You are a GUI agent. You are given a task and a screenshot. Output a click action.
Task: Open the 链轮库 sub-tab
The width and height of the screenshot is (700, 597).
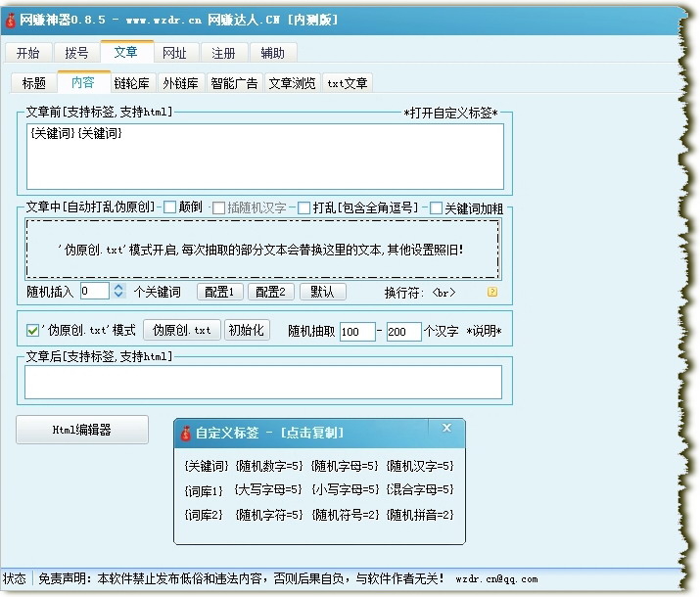pos(132,83)
